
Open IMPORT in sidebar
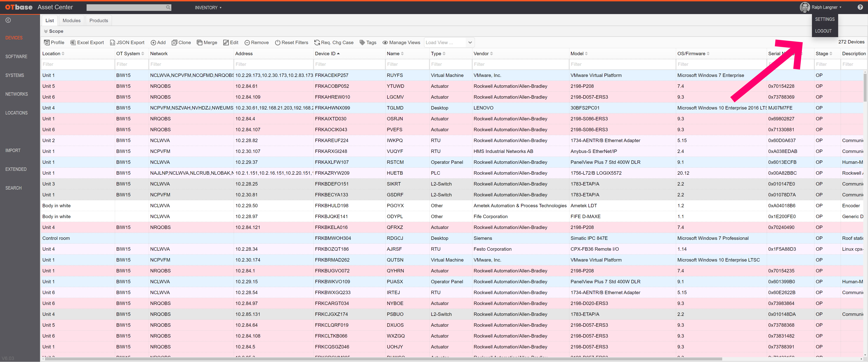pos(13,150)
